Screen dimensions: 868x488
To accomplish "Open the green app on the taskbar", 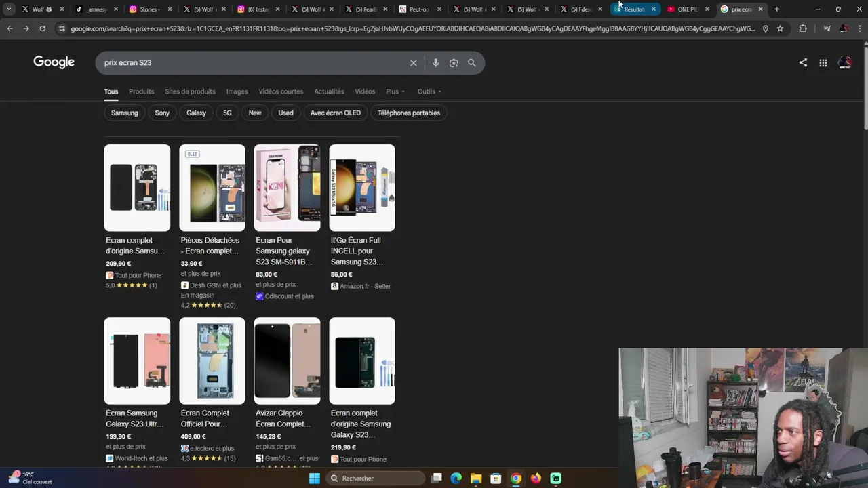I will tap(555, 478).
